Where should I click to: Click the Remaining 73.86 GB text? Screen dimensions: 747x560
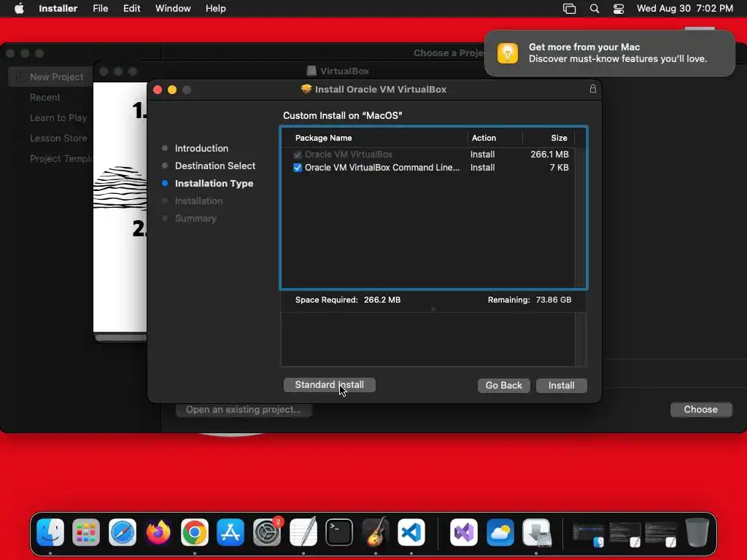530,300
